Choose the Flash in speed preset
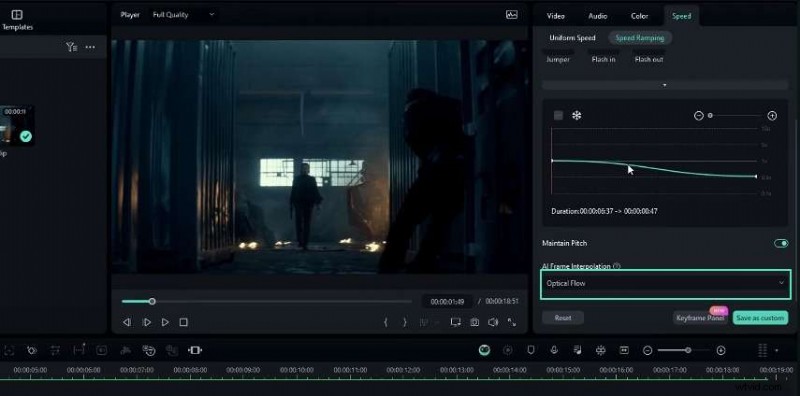The width and height of the screenshot is (800, 396). tap(603, 59)
